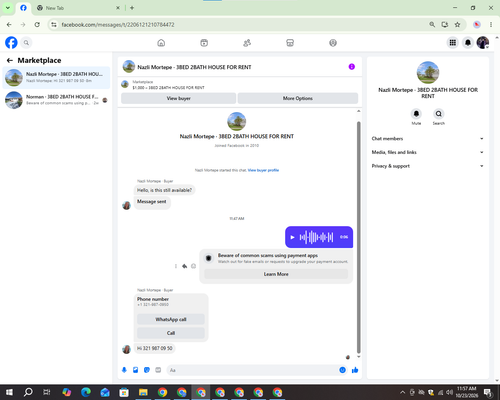
Task: Open the Gaming icon in top navigation
Action: click(333, 43)
